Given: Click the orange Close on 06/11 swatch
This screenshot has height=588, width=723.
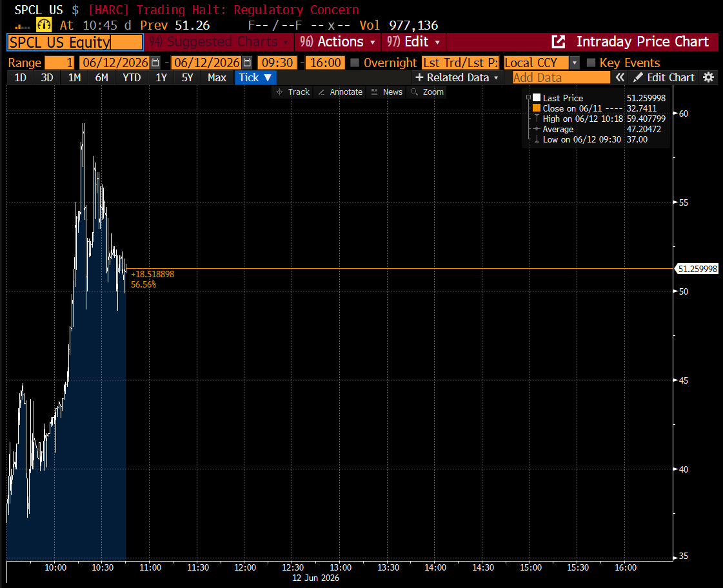Looking at the screenshot, I should (x=536, y=108).
